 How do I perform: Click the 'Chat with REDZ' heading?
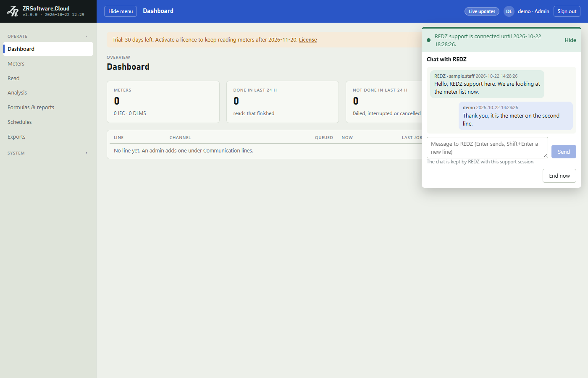click(446, 59)
